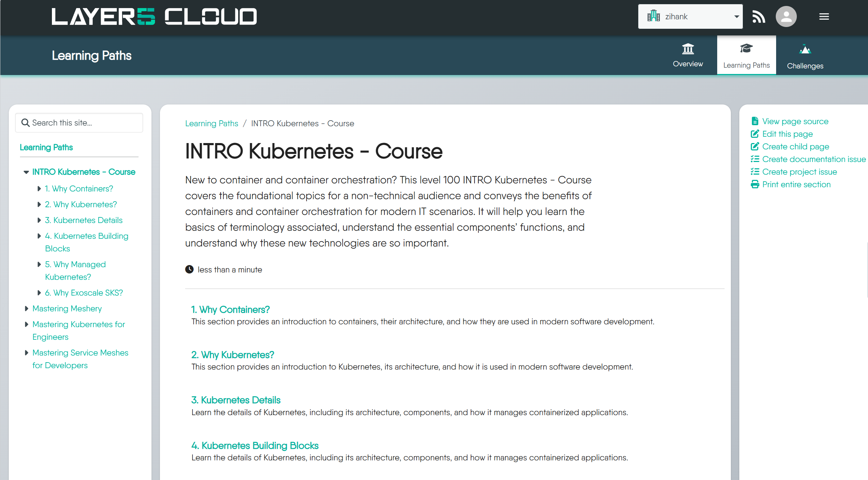Screen dimensions: 868x480
Task: Expand the Mastering Meshery tree item
Action: point(26,309)
